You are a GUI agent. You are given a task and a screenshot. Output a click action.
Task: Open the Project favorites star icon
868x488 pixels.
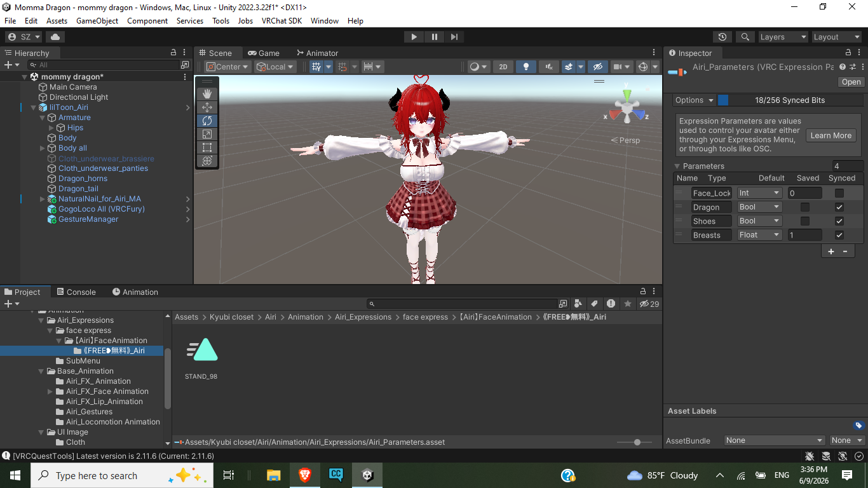(x=628, y=304)
